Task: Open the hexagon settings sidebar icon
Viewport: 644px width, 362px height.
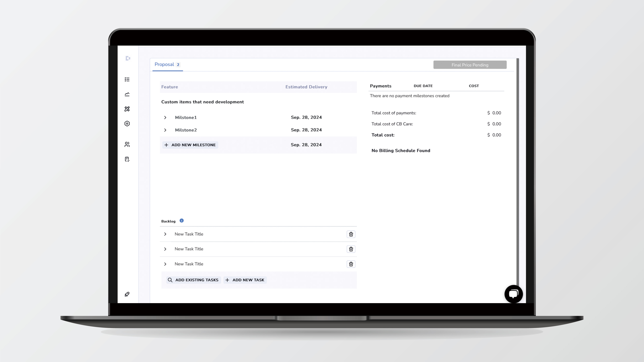Action: point(127,123)
